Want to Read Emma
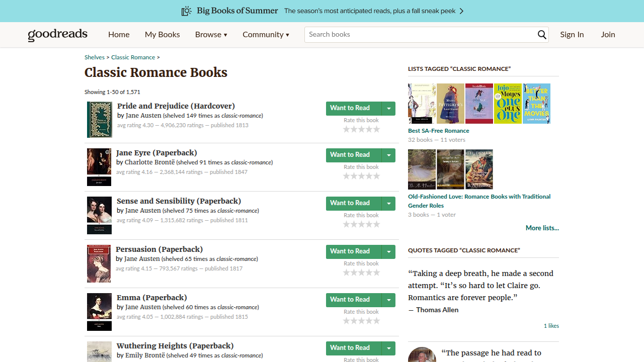 click(354, 300)
